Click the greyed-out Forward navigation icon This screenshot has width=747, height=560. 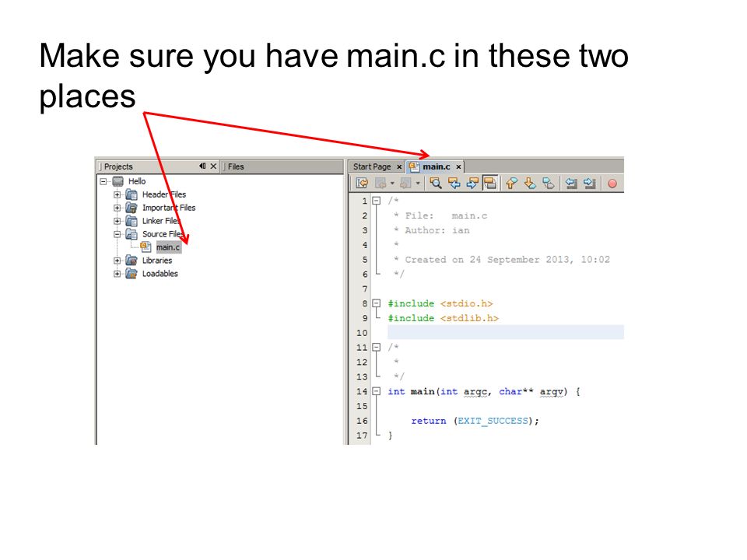[406, 184]
